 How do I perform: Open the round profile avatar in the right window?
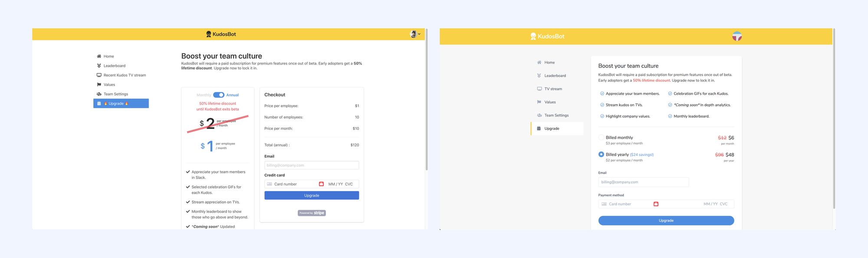[737, 36]
